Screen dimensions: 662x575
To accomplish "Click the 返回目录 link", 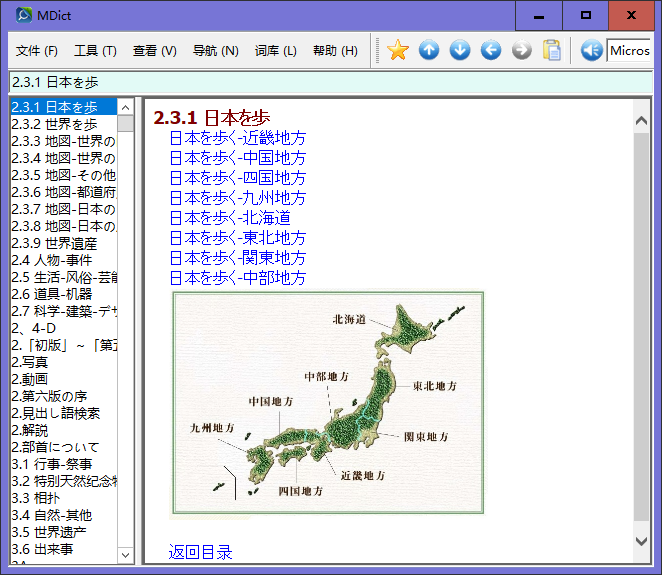I will tap(200, 552).
